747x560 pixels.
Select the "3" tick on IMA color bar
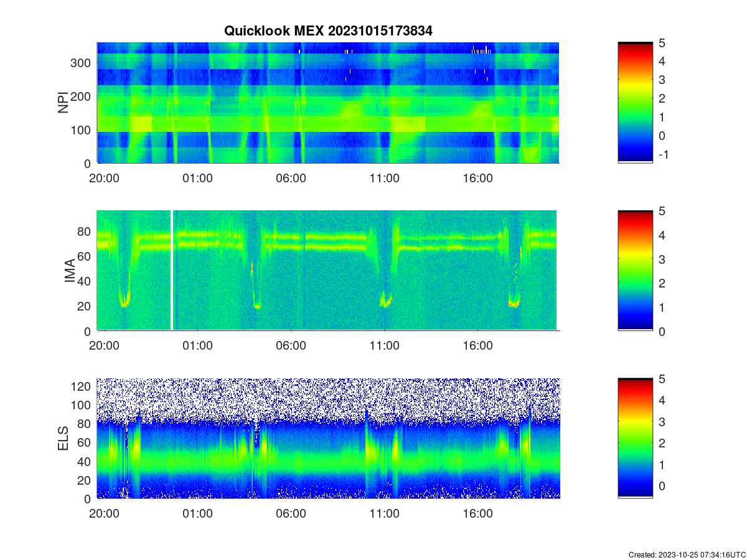pos(662,259)
